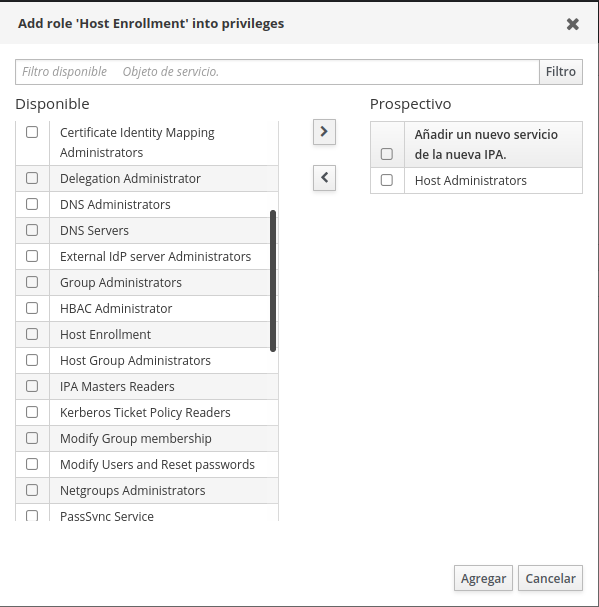Tick the Kerberos Ticket Policy Readers checkbox
The image size is (599, 607).
pos(32,412)
